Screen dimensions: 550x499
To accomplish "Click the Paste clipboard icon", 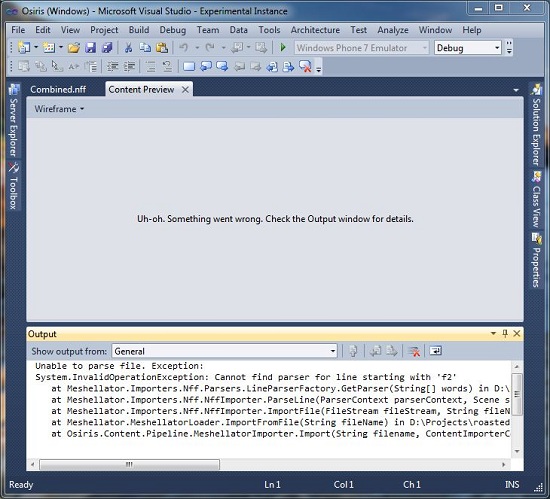I will coord(162,47).
